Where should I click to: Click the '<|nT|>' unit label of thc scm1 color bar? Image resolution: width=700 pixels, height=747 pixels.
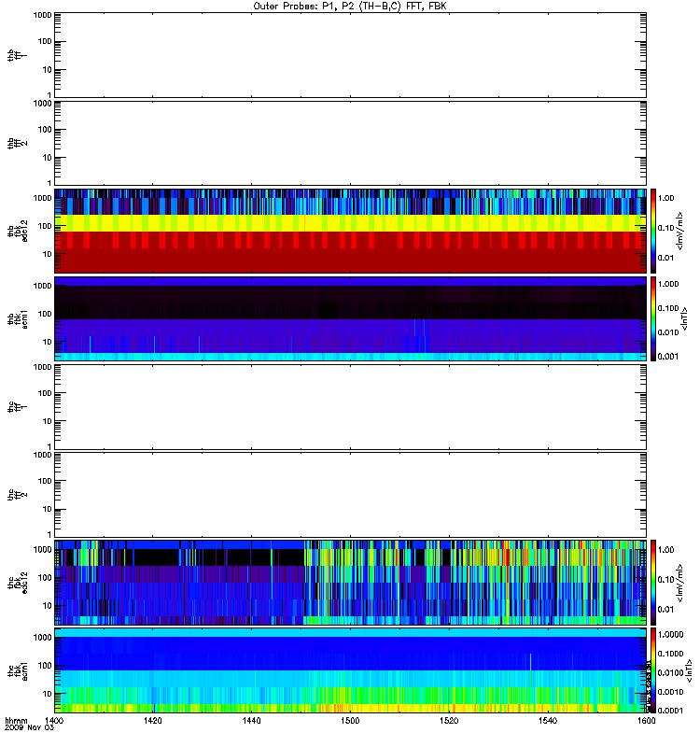tap(688, 670)
